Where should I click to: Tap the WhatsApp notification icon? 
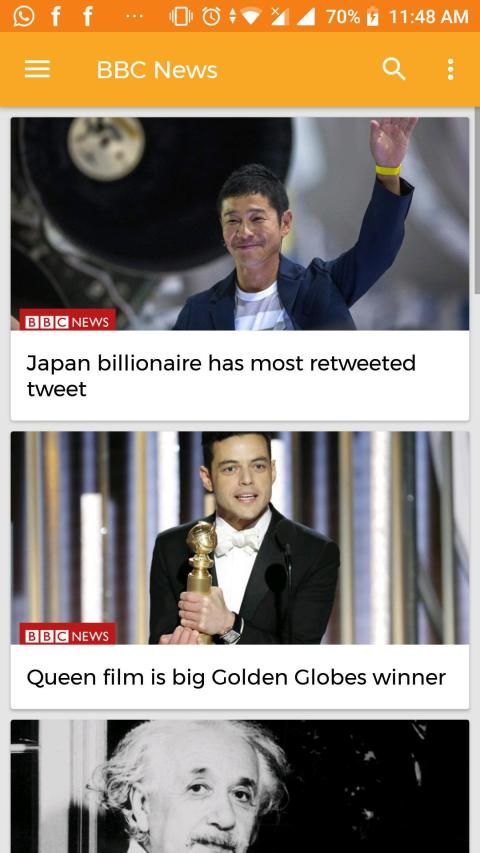pyautogui.click(x=23, y=16)
